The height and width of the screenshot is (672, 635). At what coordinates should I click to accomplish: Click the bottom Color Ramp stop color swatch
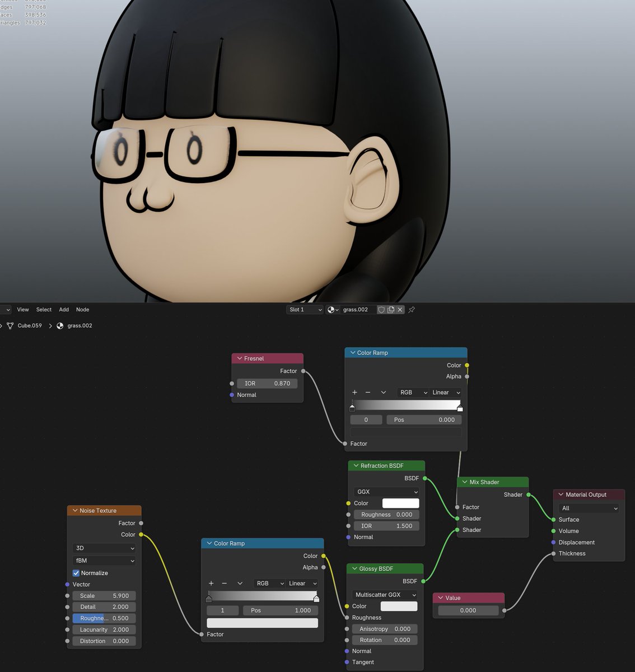tap(262, 623)
